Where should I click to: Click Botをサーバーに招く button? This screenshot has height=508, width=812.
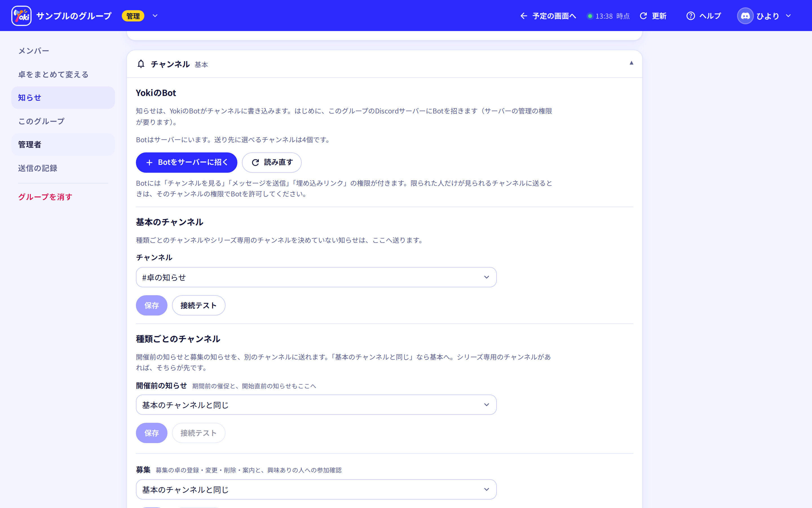coord(187,162)
